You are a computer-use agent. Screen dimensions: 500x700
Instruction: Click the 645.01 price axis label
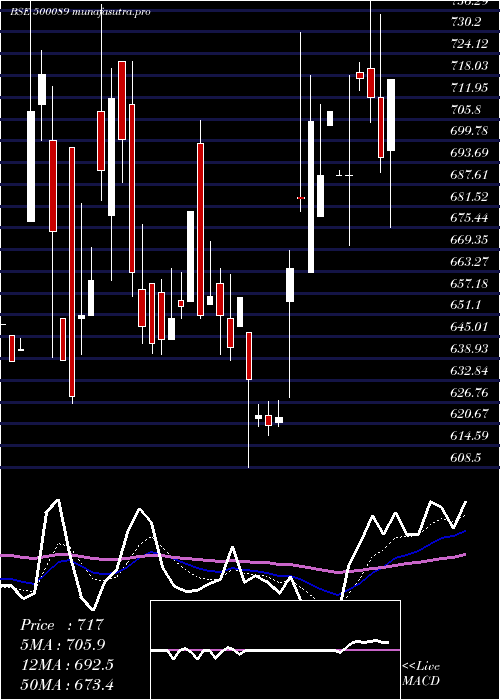point(469,327)
